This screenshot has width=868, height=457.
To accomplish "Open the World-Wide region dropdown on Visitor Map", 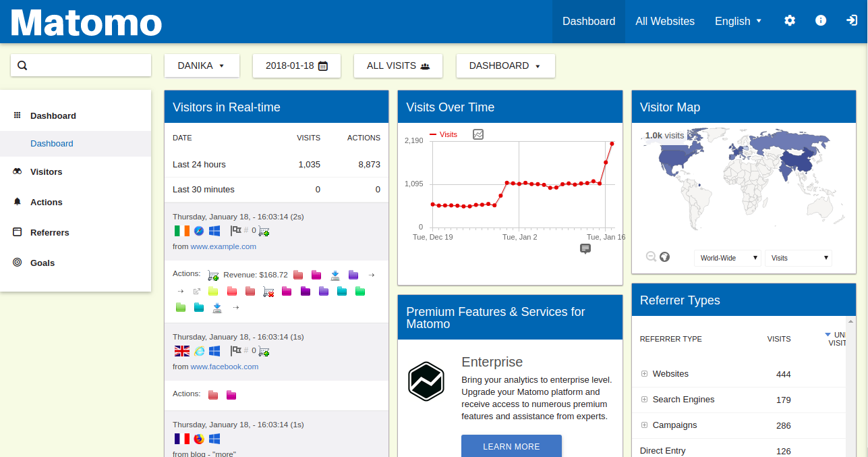I will (x=727, y=258).
